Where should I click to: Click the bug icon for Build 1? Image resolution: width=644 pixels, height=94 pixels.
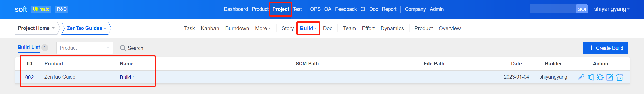click(600, 77)
